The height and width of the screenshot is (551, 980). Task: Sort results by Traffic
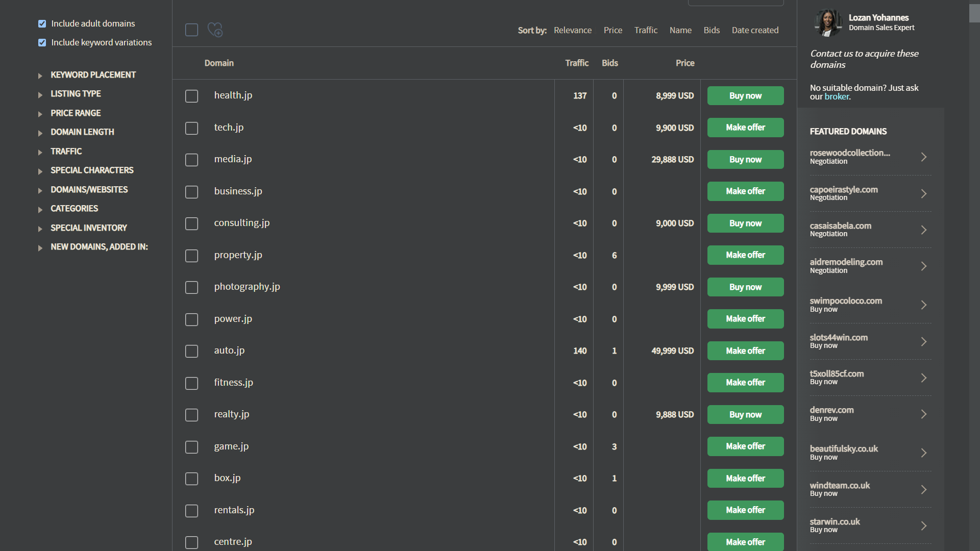645,30
